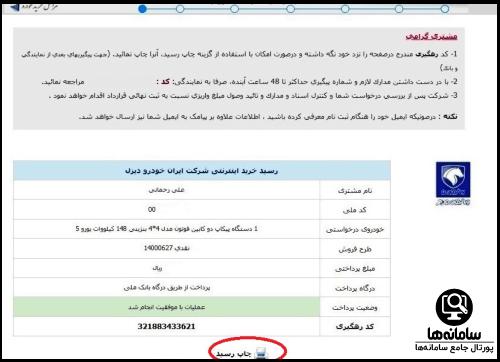Click the requested vehicle description پیکاپ دو کابین فوتون
This screenshot has height=362, width=500.
pos(167,229)
